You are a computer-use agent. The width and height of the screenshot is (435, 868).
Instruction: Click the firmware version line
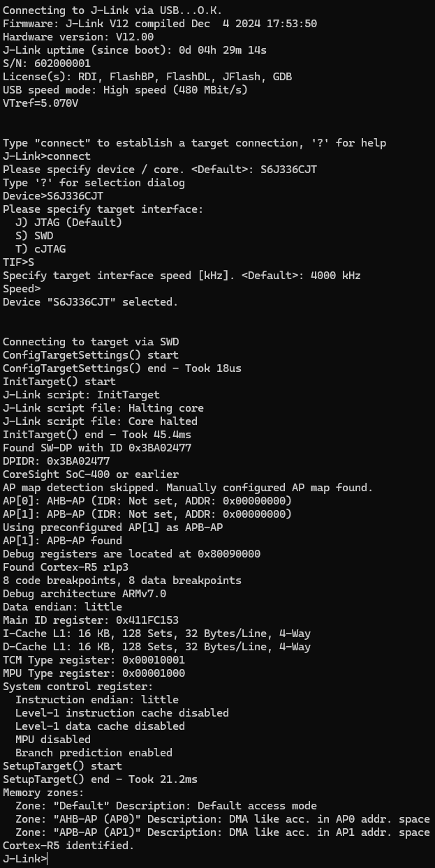(x=159, y=24)
